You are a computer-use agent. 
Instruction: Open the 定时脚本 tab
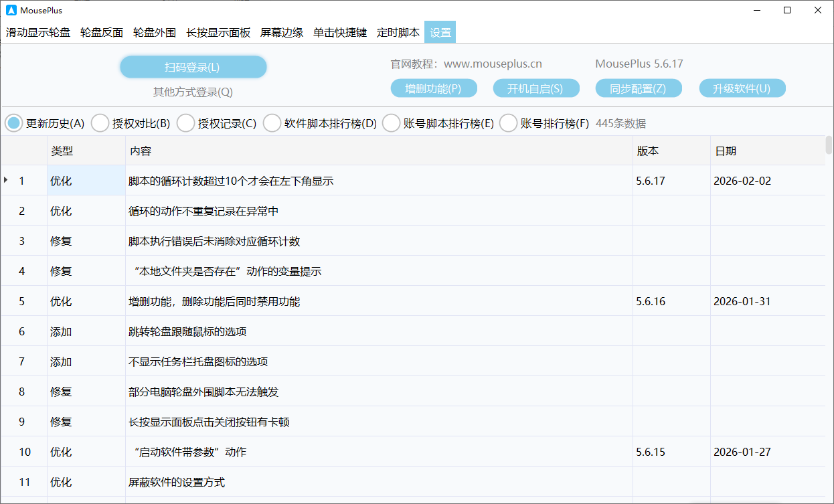click(x=398, y=32)
